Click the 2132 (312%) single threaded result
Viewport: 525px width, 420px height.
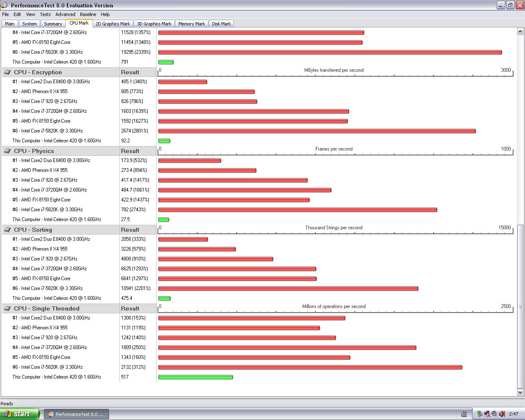pyautogui.click(x=133, y=367)
